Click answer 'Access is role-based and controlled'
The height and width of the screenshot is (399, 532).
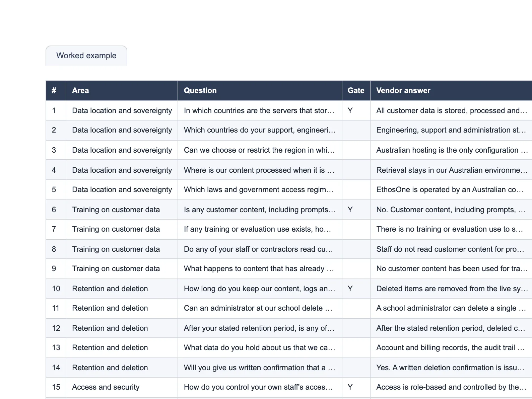click(451, 387)
